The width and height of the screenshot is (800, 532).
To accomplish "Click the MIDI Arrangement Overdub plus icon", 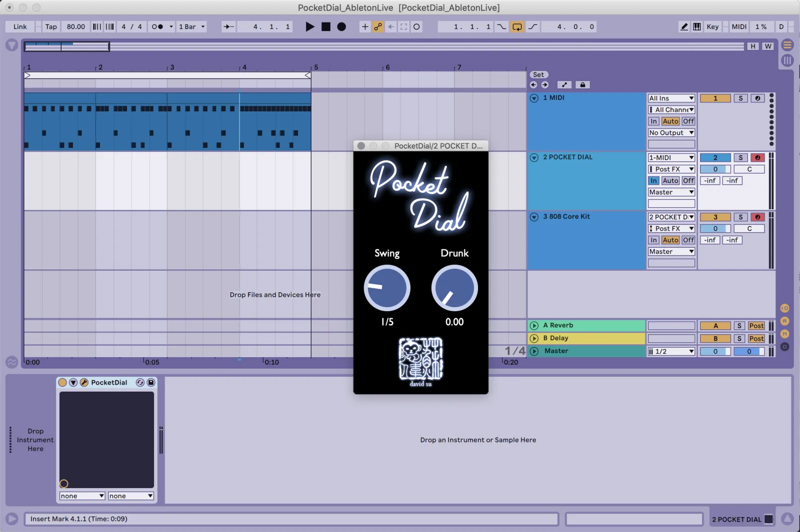I will pos(365,27).
